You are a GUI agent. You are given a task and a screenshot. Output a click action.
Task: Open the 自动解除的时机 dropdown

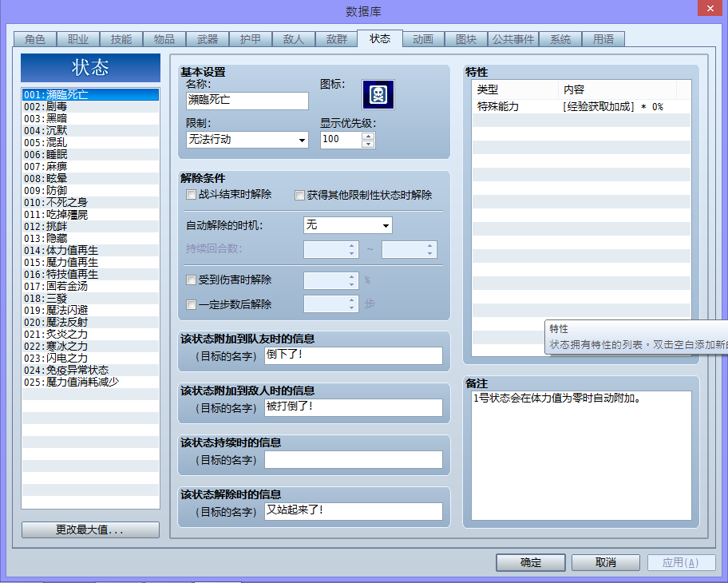[x=347, y=225]
